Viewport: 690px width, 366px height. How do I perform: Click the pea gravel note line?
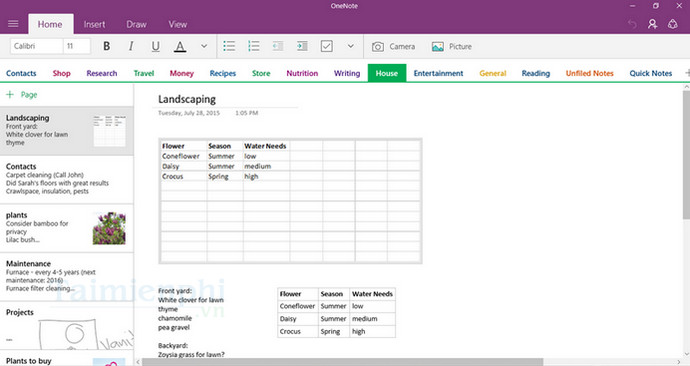point(173,327)
